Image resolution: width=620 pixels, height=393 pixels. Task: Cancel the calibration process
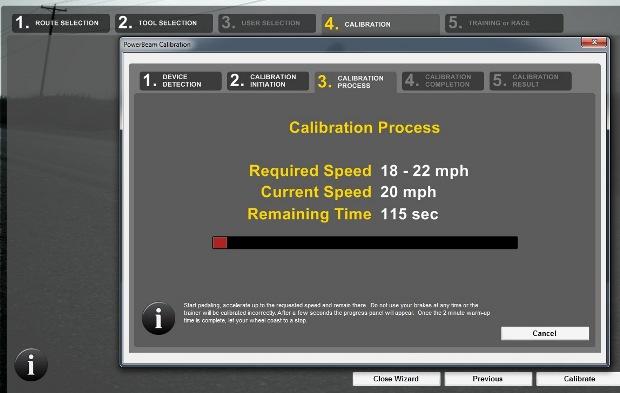click(x=545, y=333)
